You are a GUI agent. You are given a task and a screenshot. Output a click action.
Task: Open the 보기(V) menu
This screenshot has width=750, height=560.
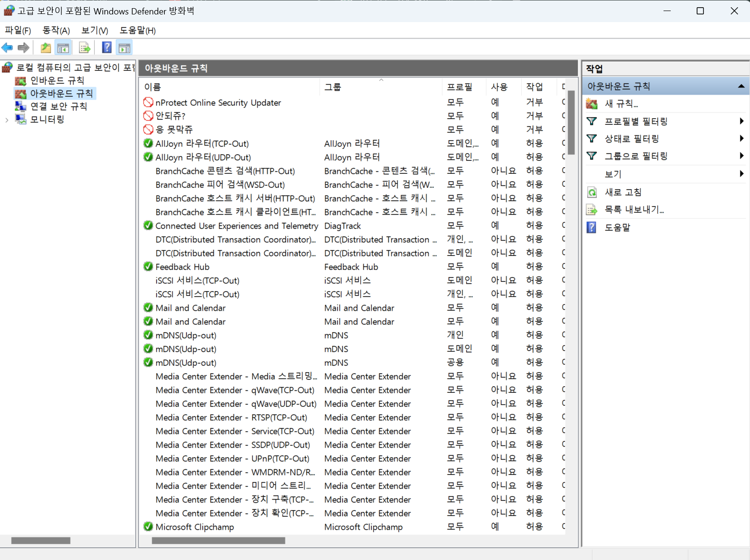[95, 30]
